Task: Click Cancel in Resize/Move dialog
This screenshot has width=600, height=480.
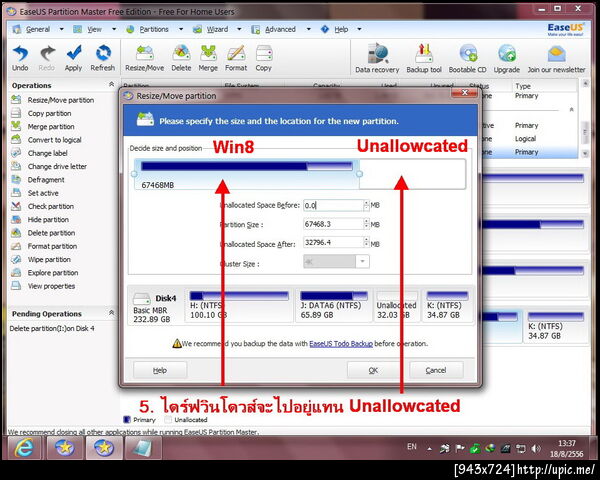Action: pos(436,370)
